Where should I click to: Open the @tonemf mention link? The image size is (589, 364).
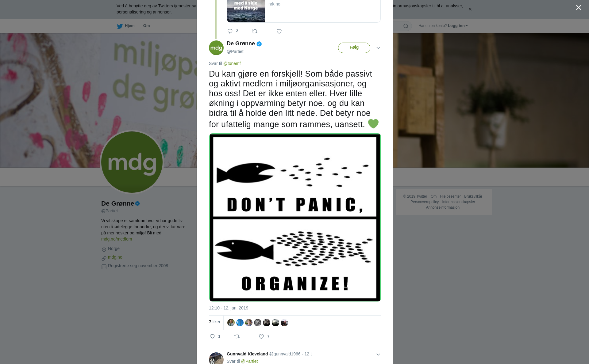pyautogui.click(x=232, y=63)
